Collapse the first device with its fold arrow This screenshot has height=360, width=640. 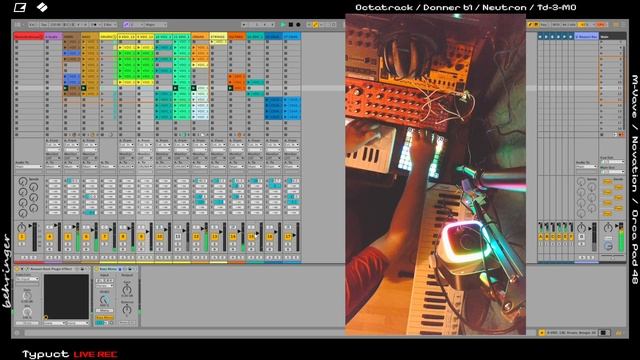point(22,269)
